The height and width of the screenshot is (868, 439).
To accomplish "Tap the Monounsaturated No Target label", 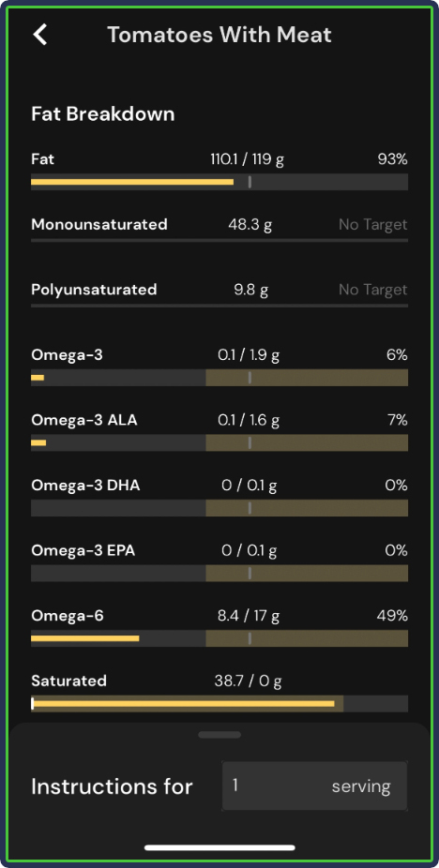I will point(373,224).
